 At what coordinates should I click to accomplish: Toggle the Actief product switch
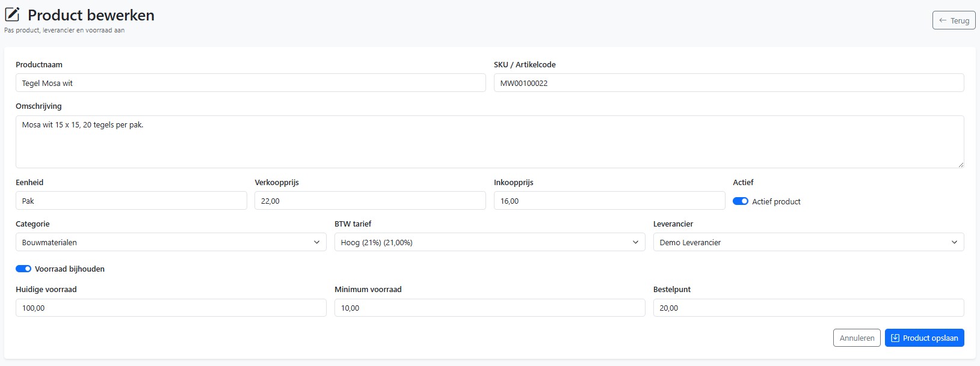(741, 201)
